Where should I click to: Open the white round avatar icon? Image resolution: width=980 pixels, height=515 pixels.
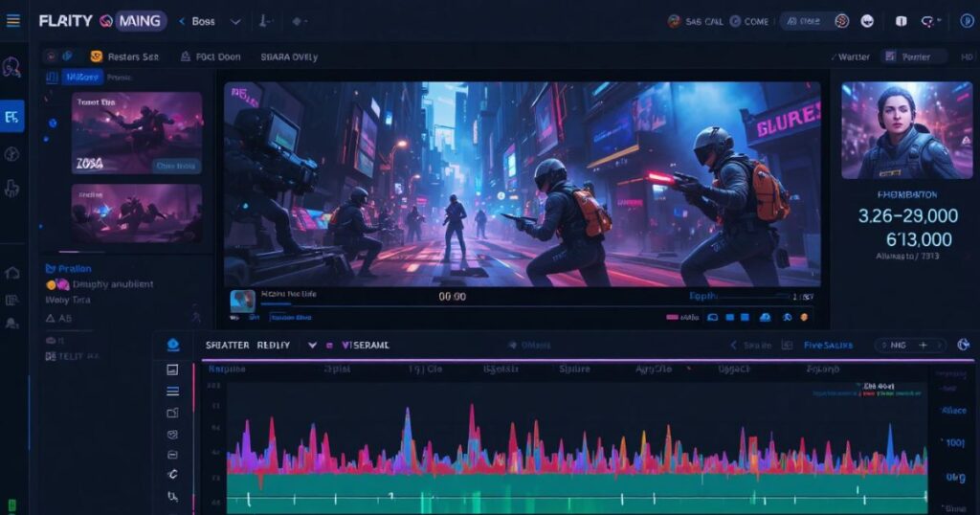click(x=867, y=21)
